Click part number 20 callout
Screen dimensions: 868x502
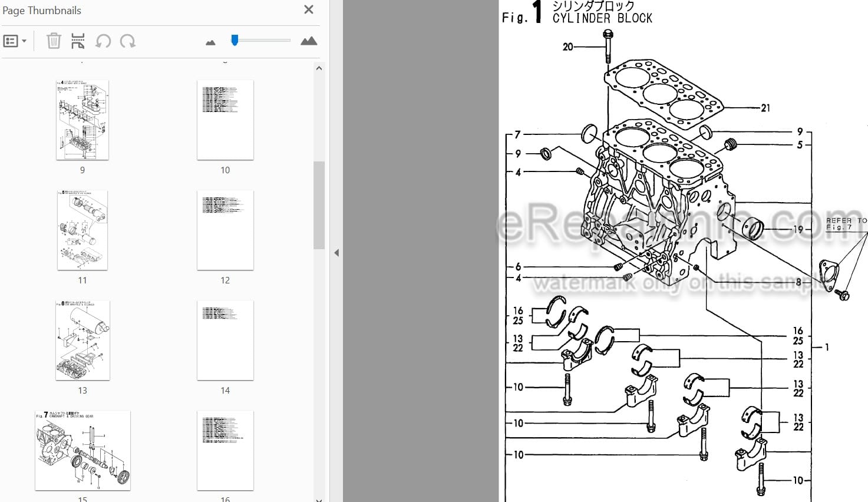click(x=567, y=47)
